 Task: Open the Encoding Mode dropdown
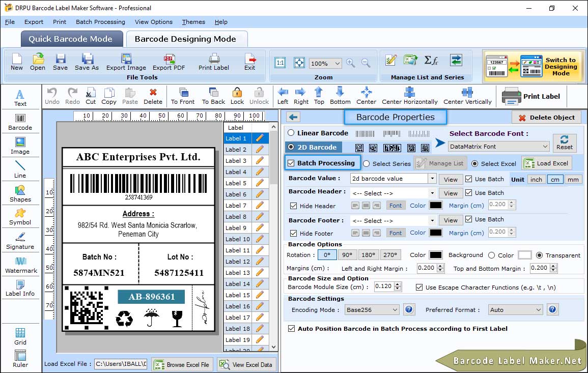[372, 310]
